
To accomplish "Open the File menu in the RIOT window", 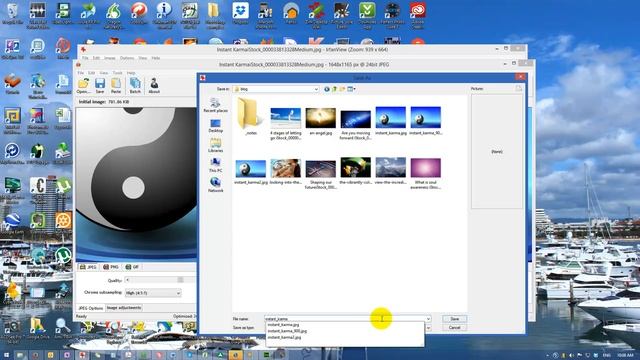I will coord(81,73).
